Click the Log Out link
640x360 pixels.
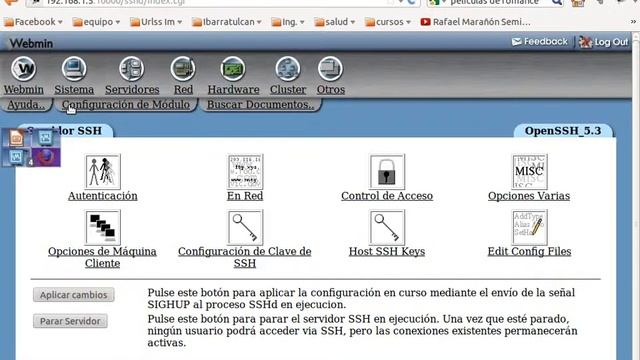click(x=611, y=42)
